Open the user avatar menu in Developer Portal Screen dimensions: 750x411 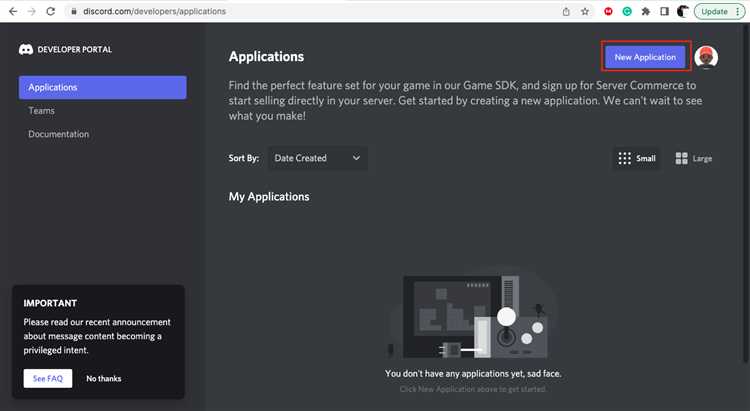pyautogui.click(x=706, y=57)
